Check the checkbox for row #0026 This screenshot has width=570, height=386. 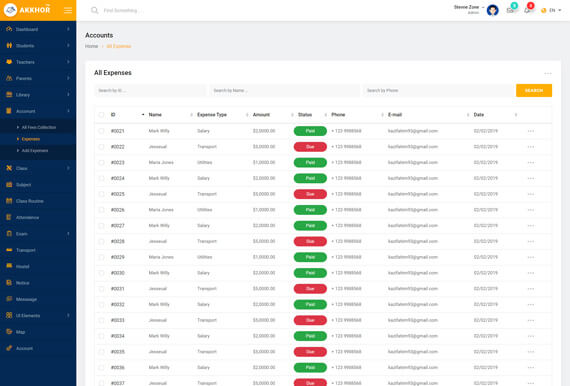[x=101, y=210]
